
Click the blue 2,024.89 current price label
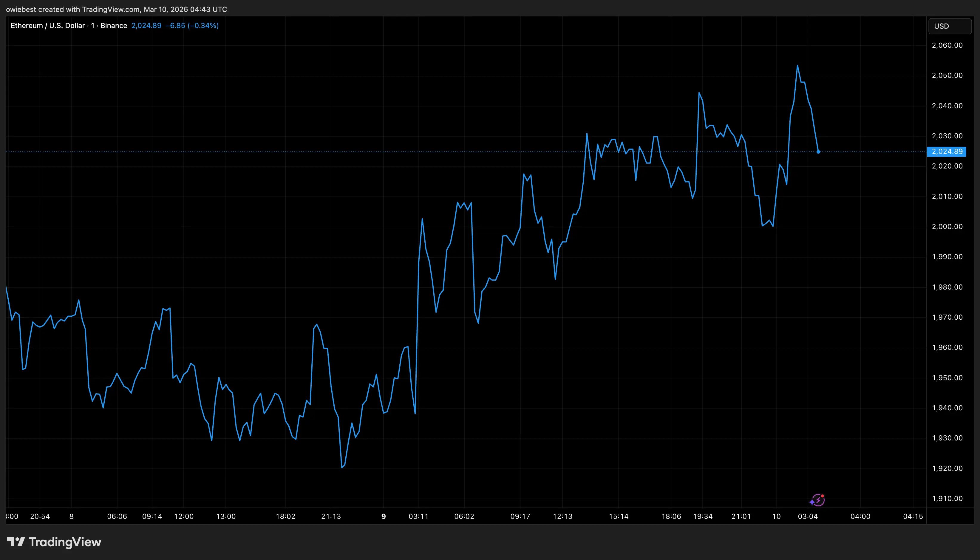(x=947, y=151)
